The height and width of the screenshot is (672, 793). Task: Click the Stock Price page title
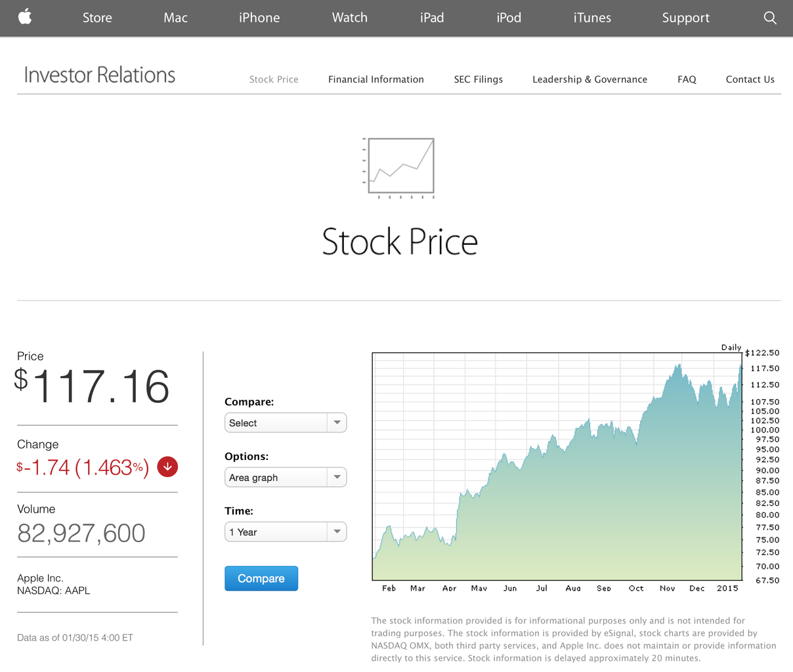400,241
